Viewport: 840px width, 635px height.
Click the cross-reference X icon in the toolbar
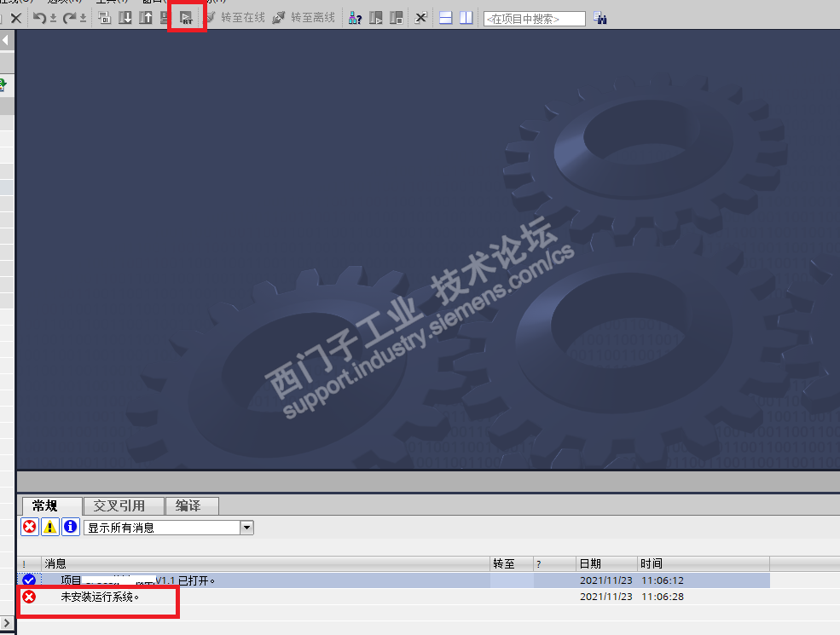tap(421, 18)
